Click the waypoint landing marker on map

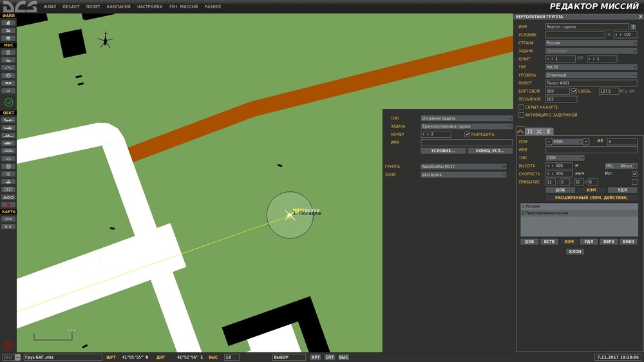[x=290, y=215]
